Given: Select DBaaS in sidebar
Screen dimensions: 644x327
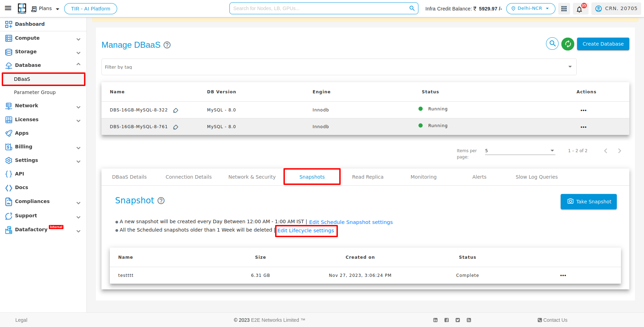Looking at the screenshot, I should (44, 79).
